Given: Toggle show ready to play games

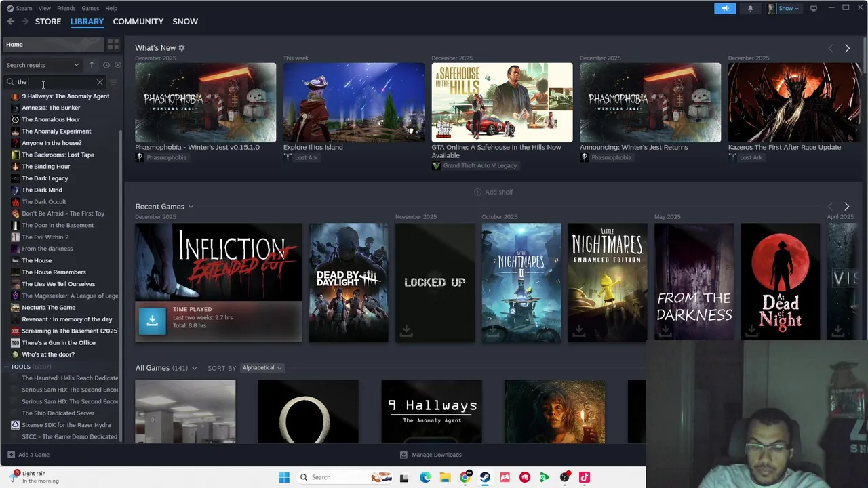Looking at the screenshot, I should click(x=117, y=65).
